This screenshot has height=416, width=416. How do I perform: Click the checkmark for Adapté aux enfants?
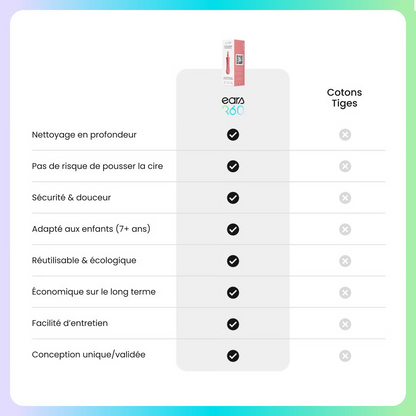click(x=233, y=229)
